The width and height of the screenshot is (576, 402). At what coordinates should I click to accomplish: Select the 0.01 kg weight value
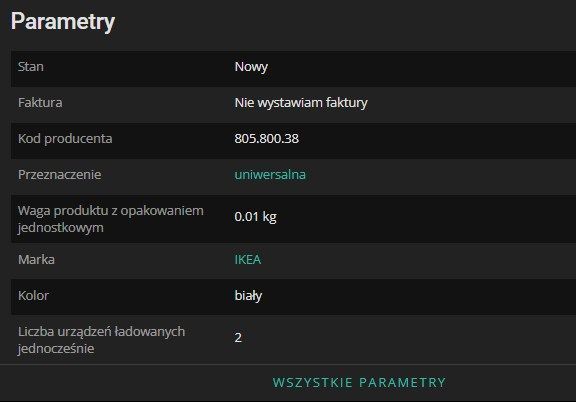pos(255,216)
